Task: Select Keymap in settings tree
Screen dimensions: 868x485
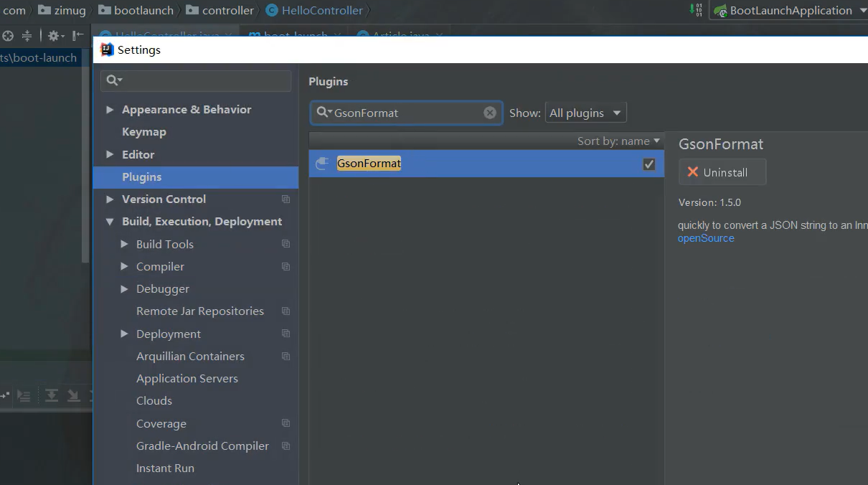Action: (144, 132)
